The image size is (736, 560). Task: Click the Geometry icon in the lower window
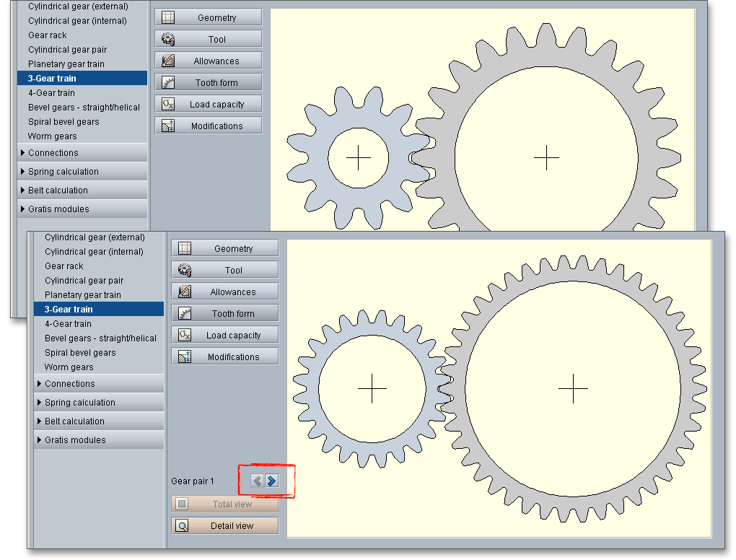[x=185, y=249]
